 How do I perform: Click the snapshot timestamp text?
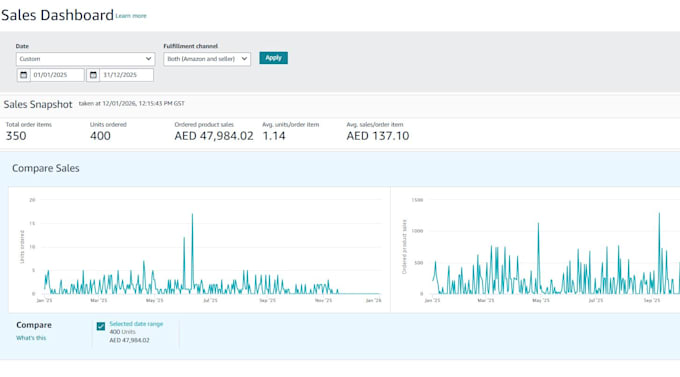pyautogui.click(x=131, y=104)
